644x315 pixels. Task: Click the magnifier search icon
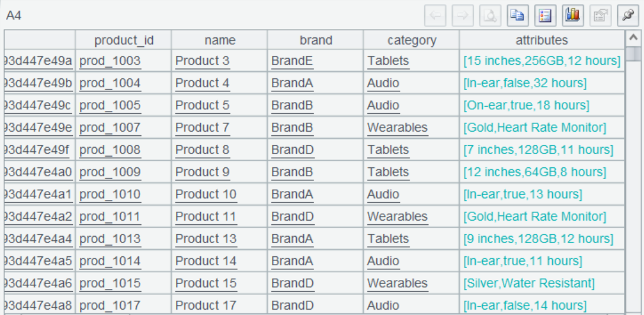(x=490, y=16)
